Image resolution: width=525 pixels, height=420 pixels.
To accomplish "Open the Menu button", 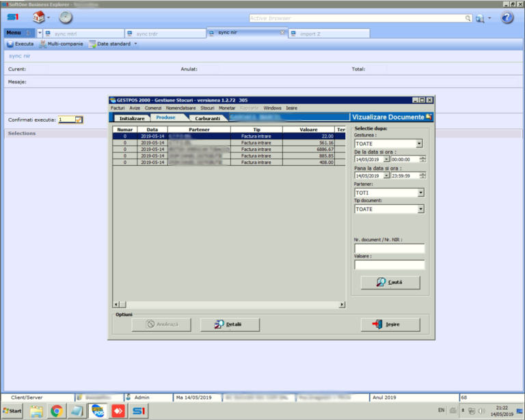I will (18, 33).
